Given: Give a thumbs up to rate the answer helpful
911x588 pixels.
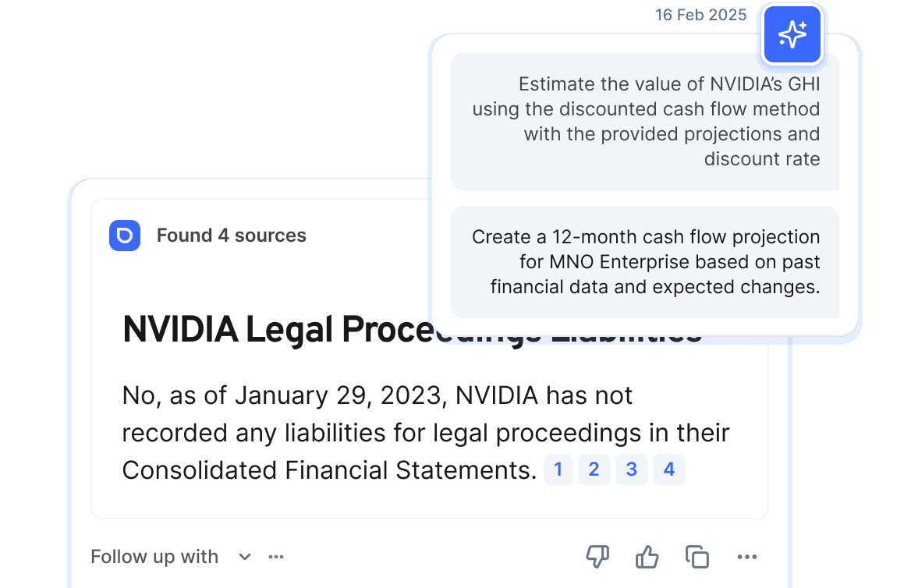Looking at the screenshot, I should pyautogui.click(x=647, y=557).
